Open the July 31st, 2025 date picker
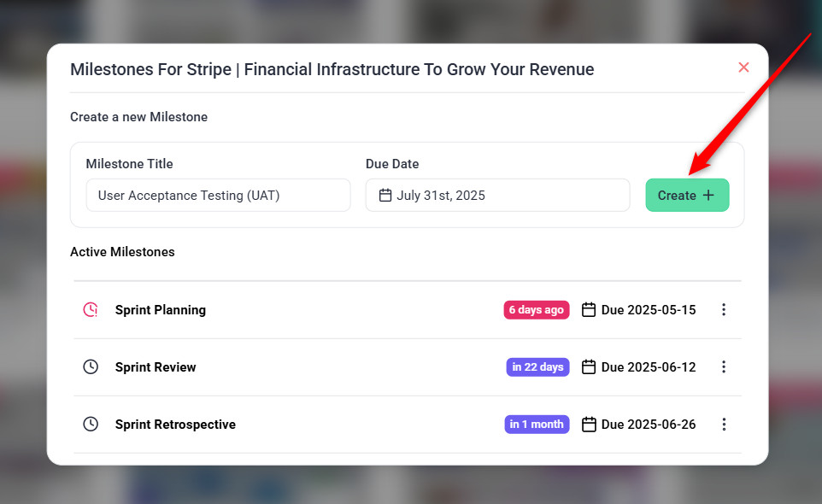822x504 pixels. pyautogui.click(x=497, y=195)
